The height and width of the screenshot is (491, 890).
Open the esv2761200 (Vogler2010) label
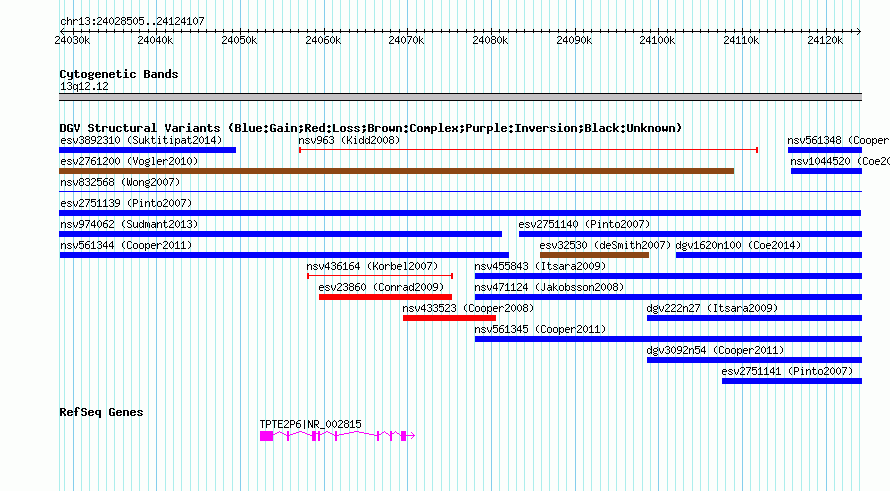coord(129,161)
